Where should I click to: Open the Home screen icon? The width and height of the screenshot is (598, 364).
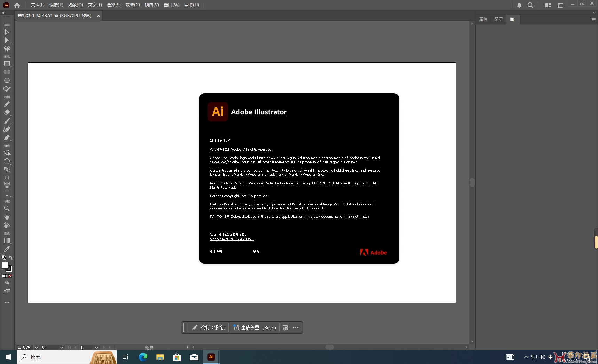(x=17, y=5)
